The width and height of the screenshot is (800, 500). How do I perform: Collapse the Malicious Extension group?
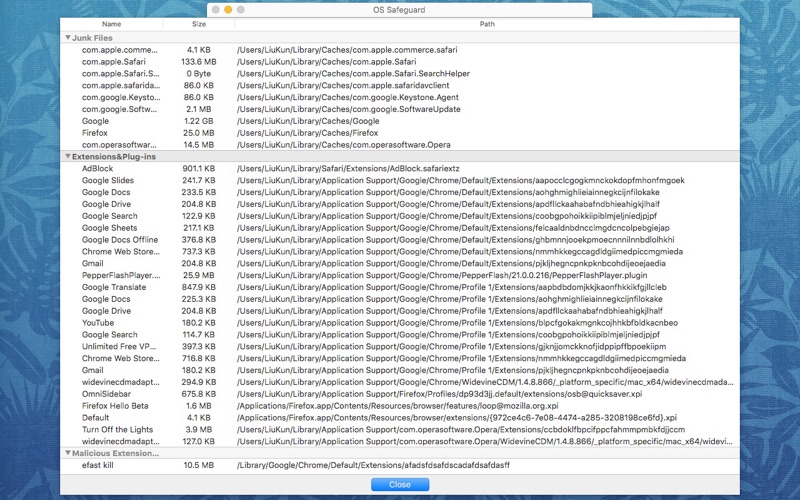click(x=67, y=453)
